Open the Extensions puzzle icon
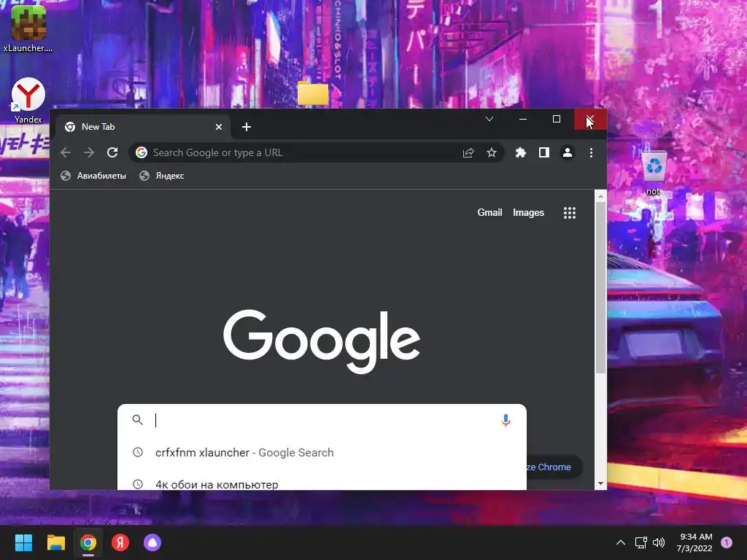Viewport: 747px width, 560px height. pyautogui.click(x=521, y=152)
